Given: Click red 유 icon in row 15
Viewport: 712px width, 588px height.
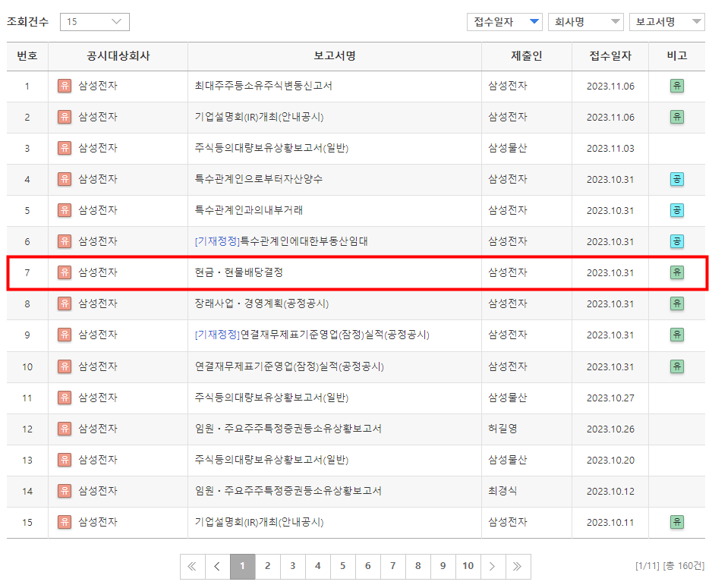Looking at the screenshot, I should (65, 522).
